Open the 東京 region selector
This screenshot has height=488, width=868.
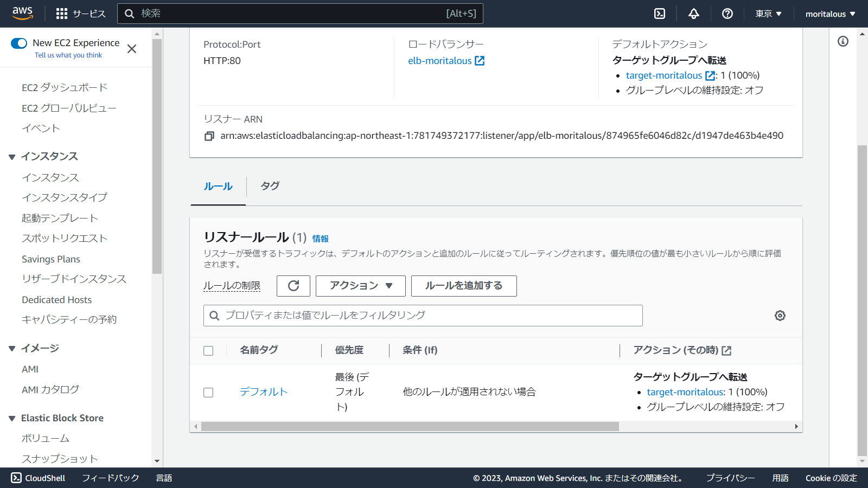pyautogui.click(x=768, y=14)
